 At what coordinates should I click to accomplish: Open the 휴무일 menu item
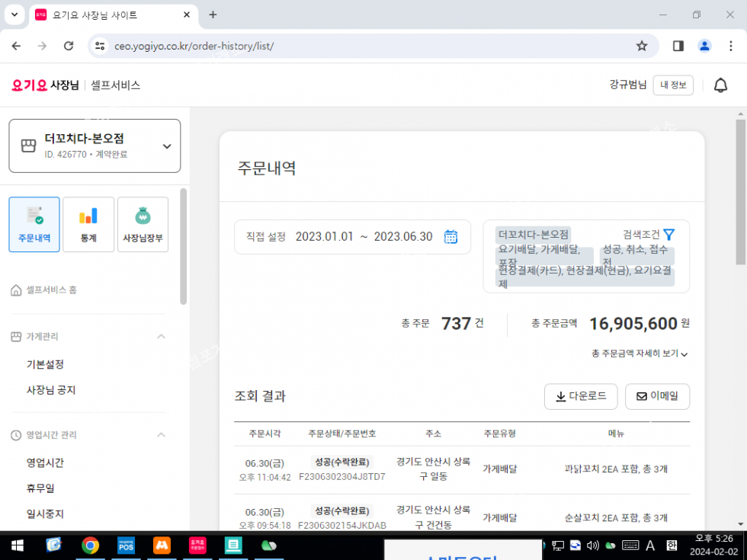[40, 488]
